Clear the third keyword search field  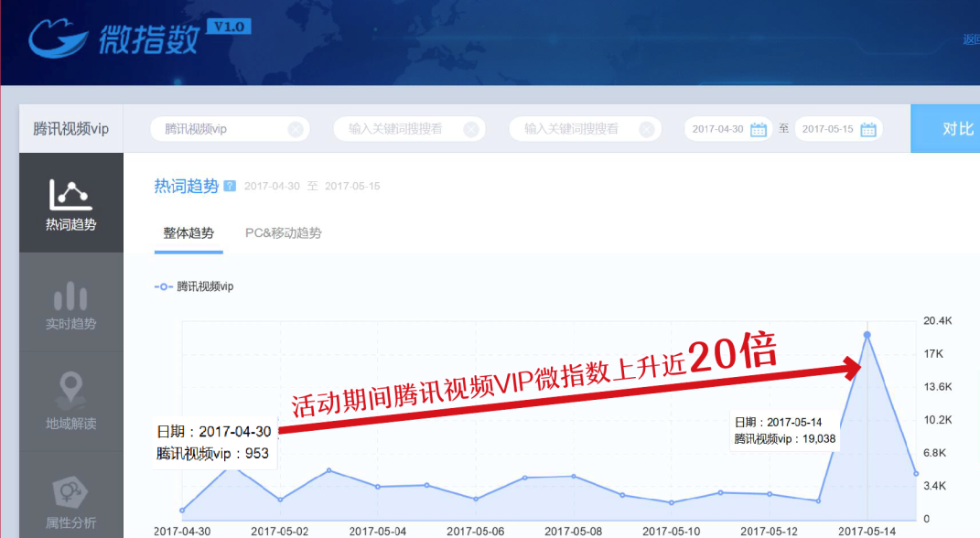coord(647,129)
